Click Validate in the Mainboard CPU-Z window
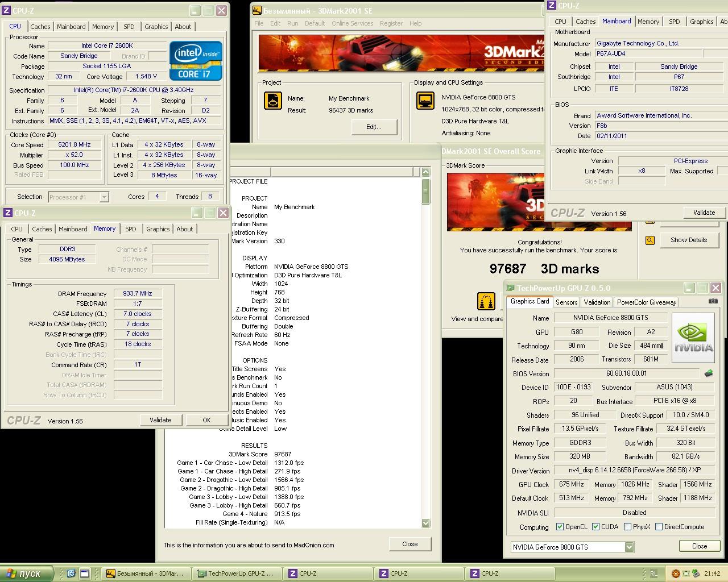The height and width of the screenshot is (582, 728). tap(704, 213)
